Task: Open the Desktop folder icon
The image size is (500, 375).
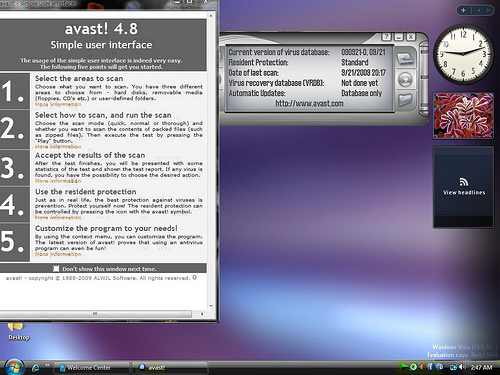Action: pyautogui.click(x=17, y=331)
